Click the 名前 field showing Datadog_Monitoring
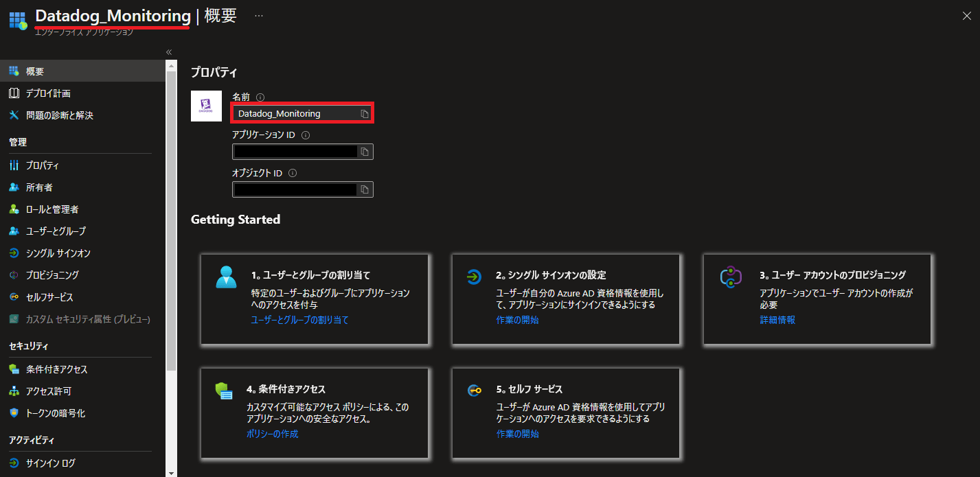This screenshot has height=477, width=980. click(x=303, y=114)
